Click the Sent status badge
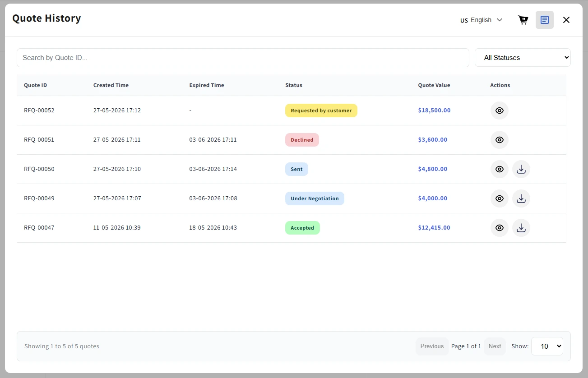Viewport: 588px width, 378px height. coord(296,169)
